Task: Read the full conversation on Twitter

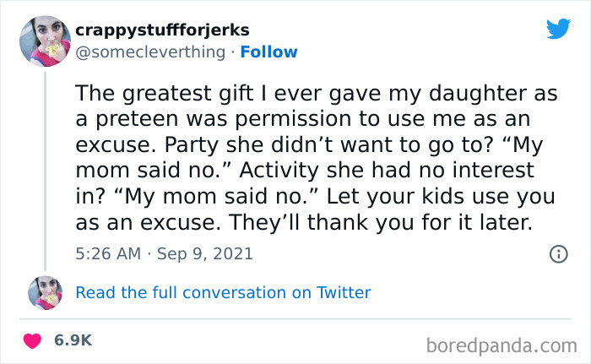Action: [223, 293]
